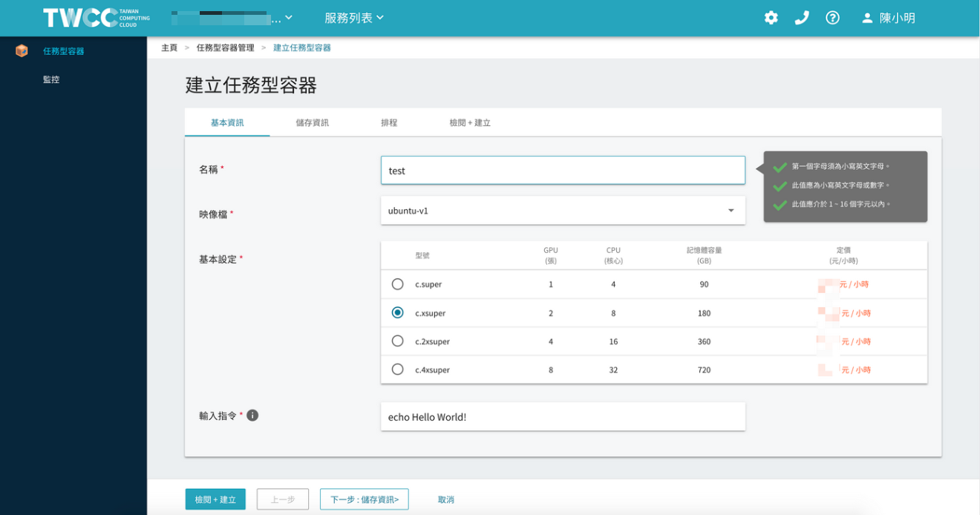Click CPU value 32 in c.4xsuper row

point(613,370)
